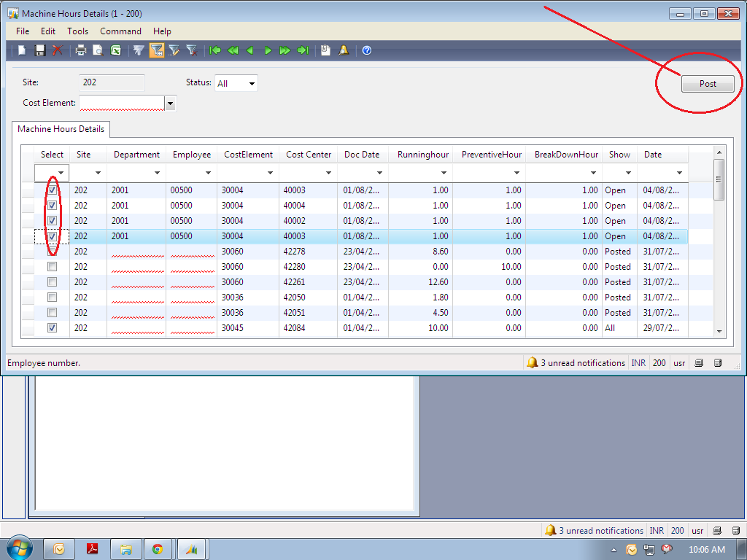
Task: Create a new record with New icon
Action: (x=22, y=50)
